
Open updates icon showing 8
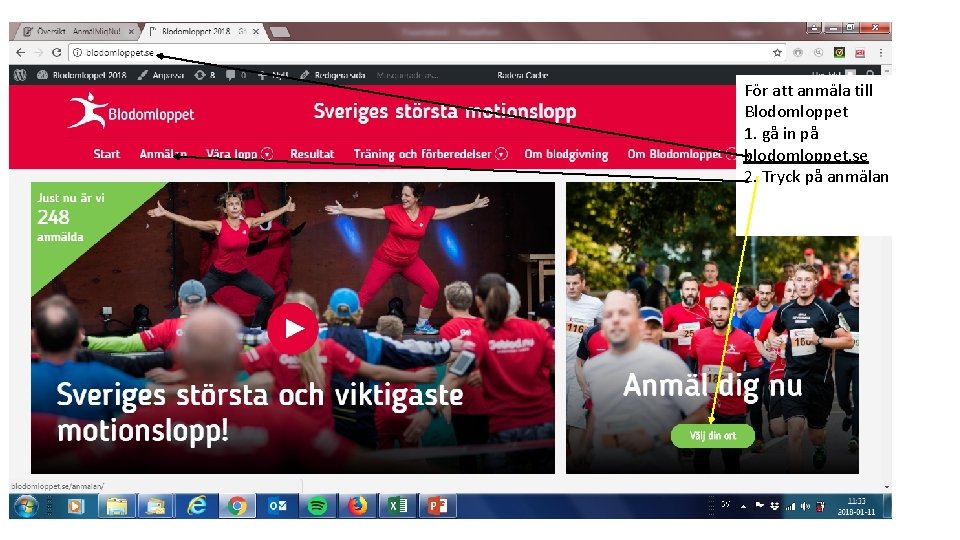204,75
